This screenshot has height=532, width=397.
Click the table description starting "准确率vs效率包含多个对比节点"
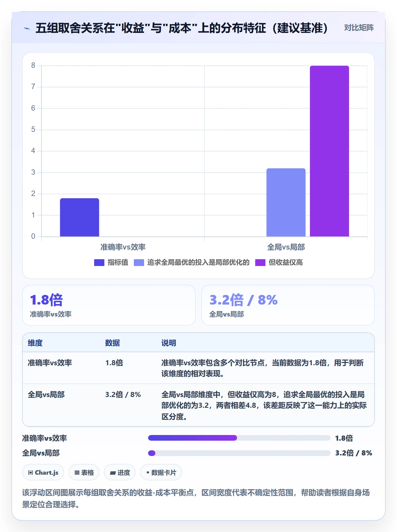click(263, 368)
